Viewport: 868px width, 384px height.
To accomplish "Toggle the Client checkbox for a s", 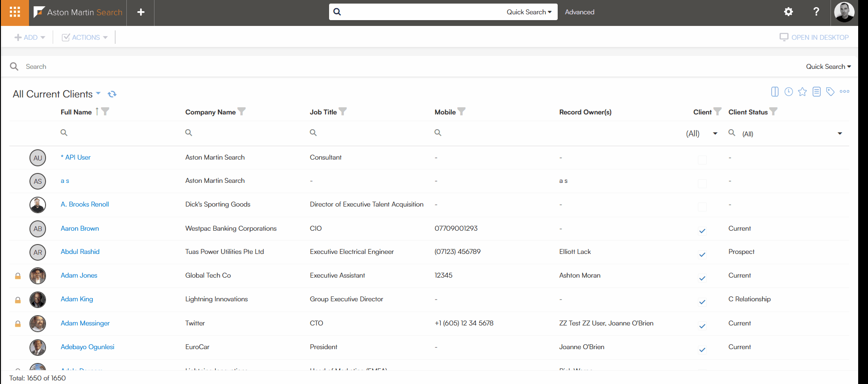I will tap(702, 183).
